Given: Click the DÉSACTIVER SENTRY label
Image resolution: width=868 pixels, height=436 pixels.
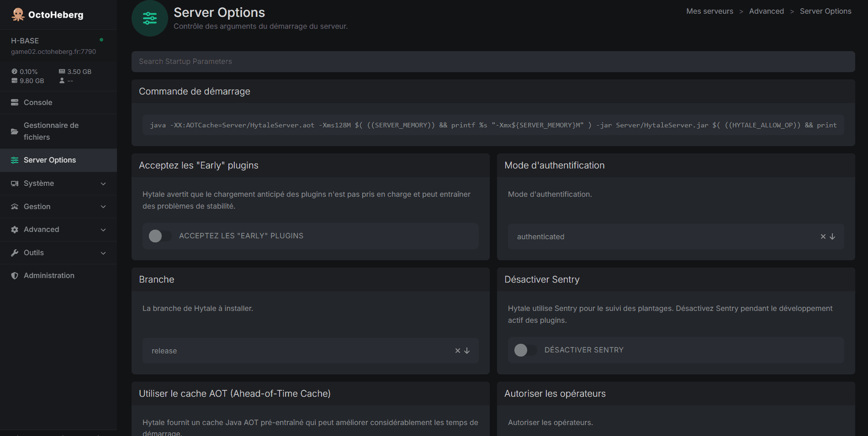Looking at the screenshot, I should pos(584,350).
